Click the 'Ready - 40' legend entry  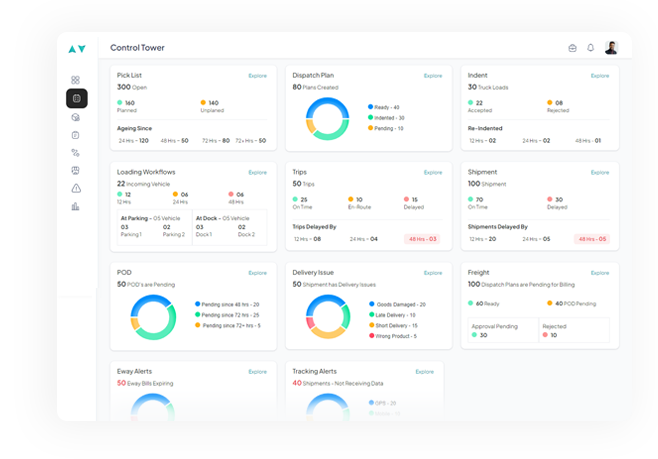pyautogui.click(x=384, y=107)
